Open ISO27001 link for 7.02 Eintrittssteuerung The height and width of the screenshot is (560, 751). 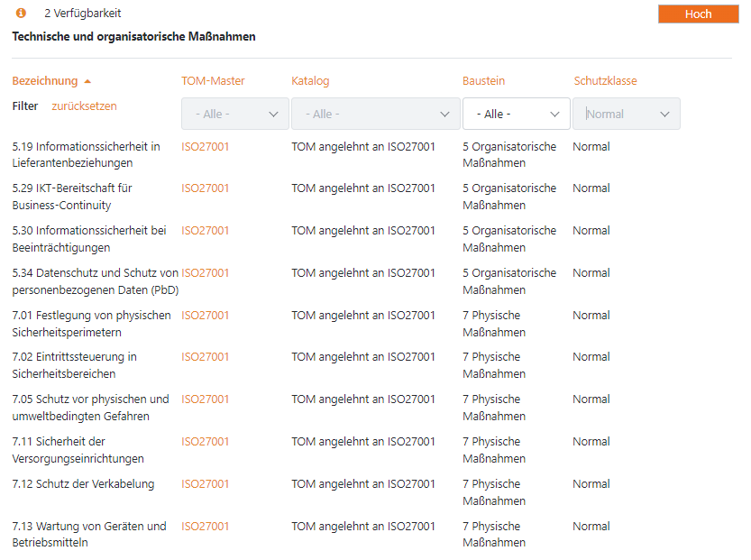point(206,357)
